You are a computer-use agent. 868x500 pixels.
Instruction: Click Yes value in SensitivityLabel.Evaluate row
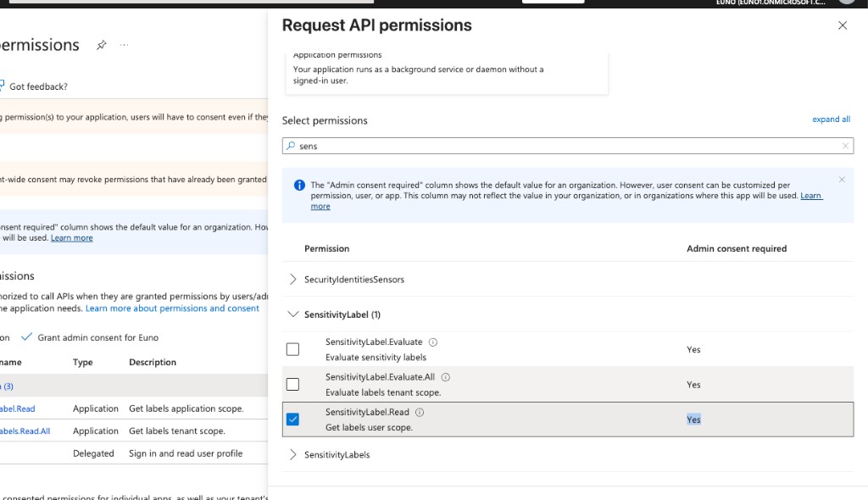coord(693,349)
